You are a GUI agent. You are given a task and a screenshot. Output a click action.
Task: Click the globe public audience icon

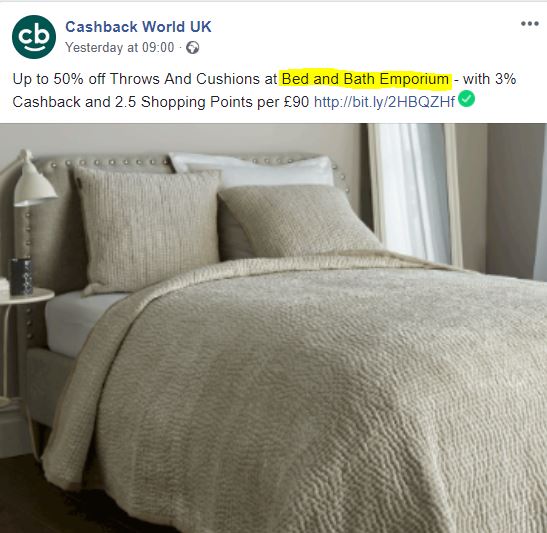point(193,47)
